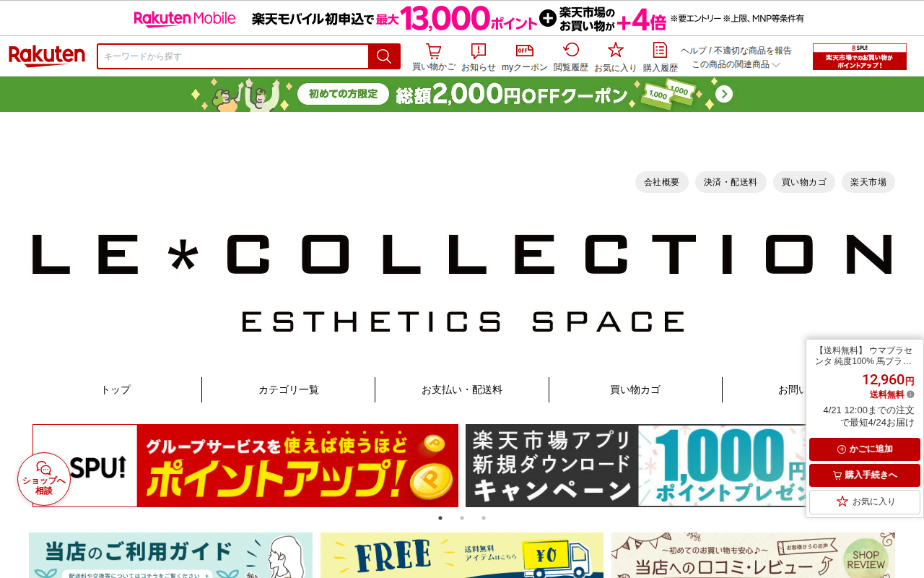Select the カテゴリ一覧 menu item
The height and width of the screenshot is (578, 924).
[x=289, y=389]
